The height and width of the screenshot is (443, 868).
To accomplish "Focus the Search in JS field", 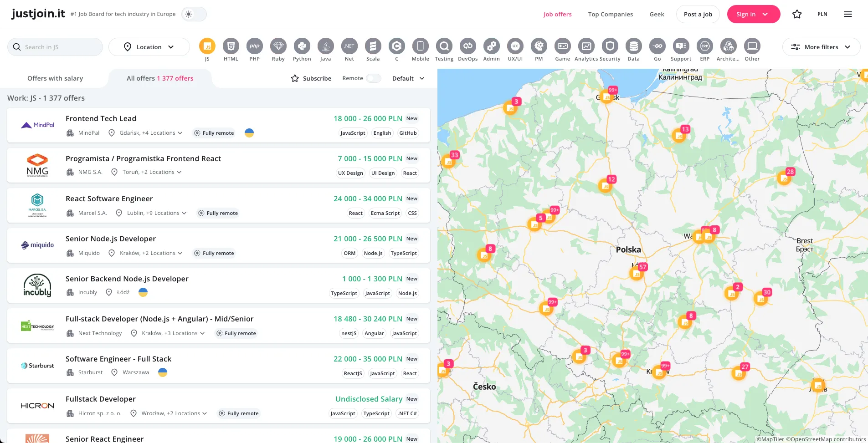I will pos(55,47).
